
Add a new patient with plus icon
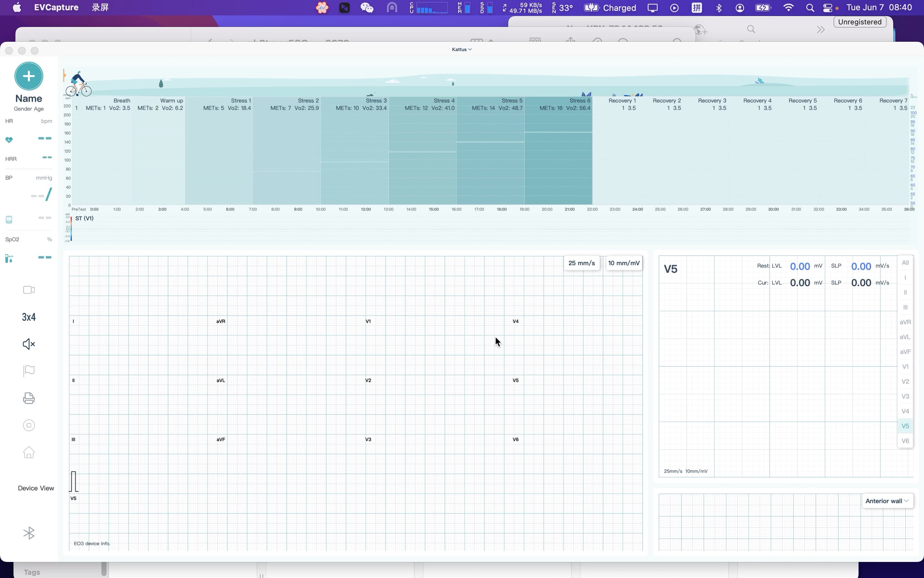(x=29, y=76)
